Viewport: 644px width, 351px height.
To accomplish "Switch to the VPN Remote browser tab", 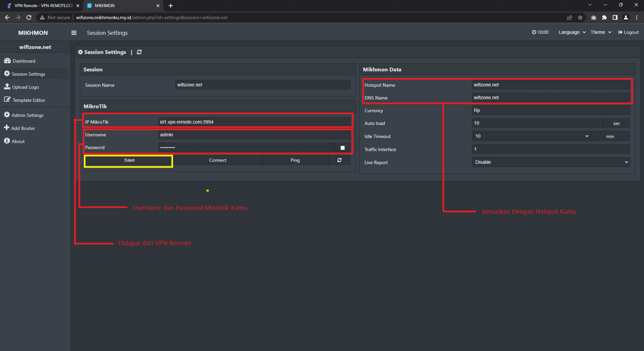I will (42, 5).
